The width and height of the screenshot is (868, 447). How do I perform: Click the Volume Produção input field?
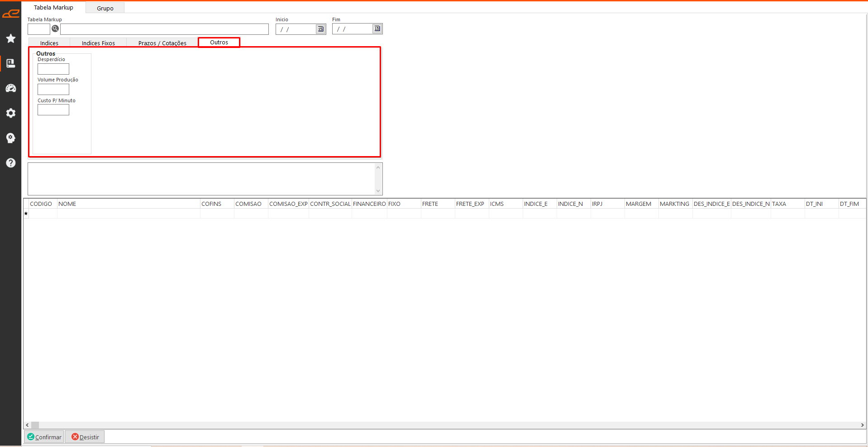[53, 90]
